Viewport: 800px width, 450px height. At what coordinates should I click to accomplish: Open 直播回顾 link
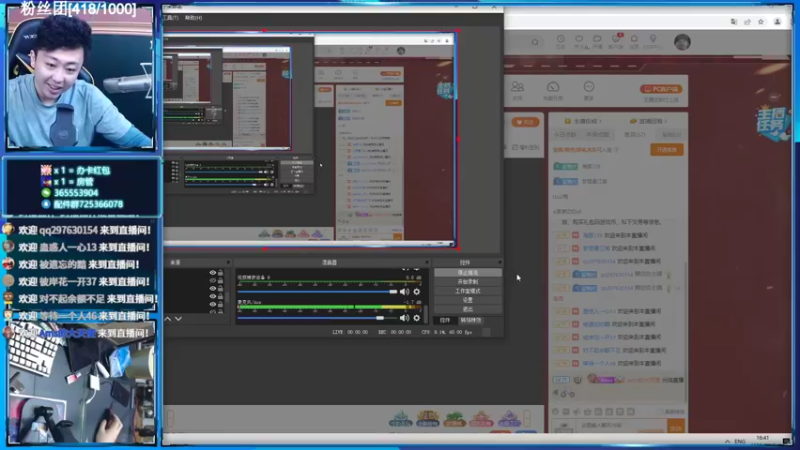click(648, 121)
